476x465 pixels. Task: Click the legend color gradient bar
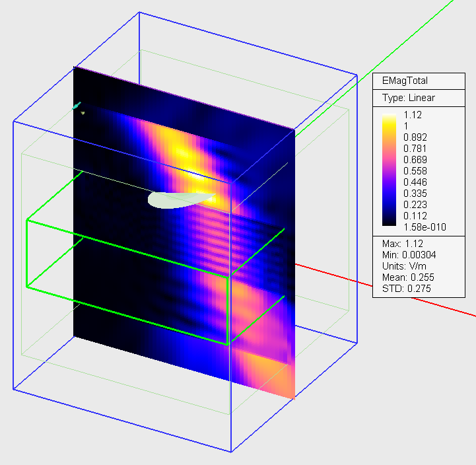click(x=389, y=170)
